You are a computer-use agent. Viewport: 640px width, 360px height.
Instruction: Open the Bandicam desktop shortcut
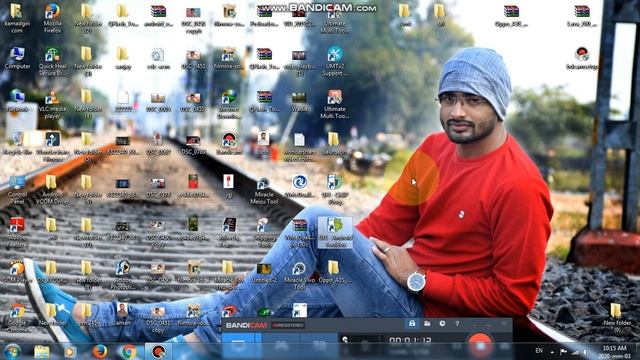pyautogui.click(x=229, y=143)
